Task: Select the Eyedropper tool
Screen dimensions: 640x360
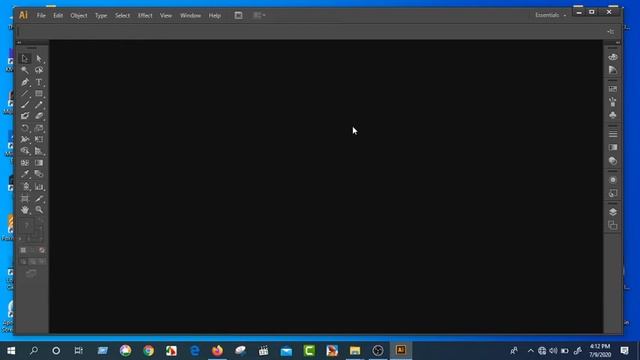Action: click(25, 174)
